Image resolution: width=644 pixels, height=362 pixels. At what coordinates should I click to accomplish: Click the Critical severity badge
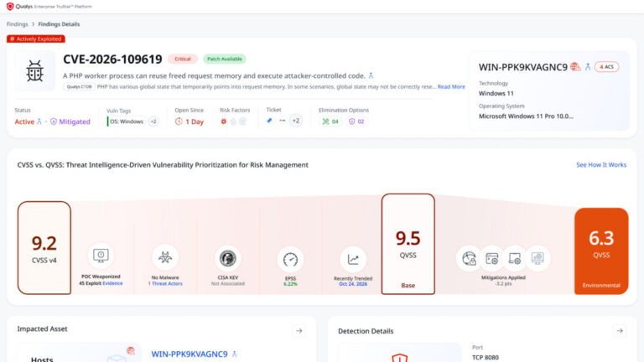coord(182,59)
